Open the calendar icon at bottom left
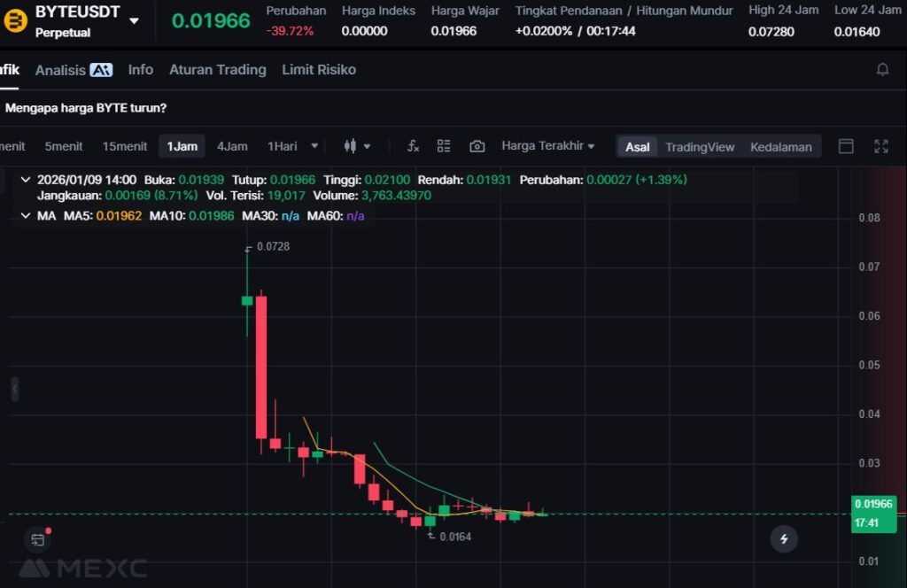This screenshot has height=588, width=907. 37,538
